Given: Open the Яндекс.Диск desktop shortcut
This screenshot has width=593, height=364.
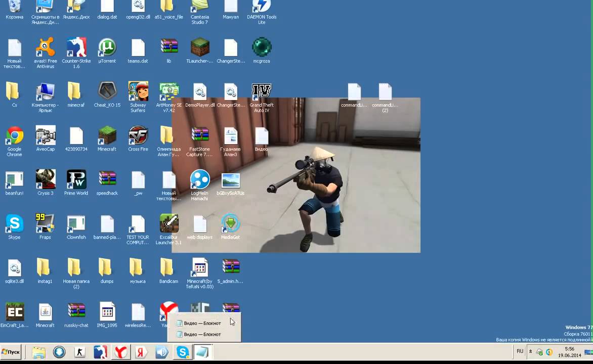Looking at the screenshot, I should click(76, 7).
